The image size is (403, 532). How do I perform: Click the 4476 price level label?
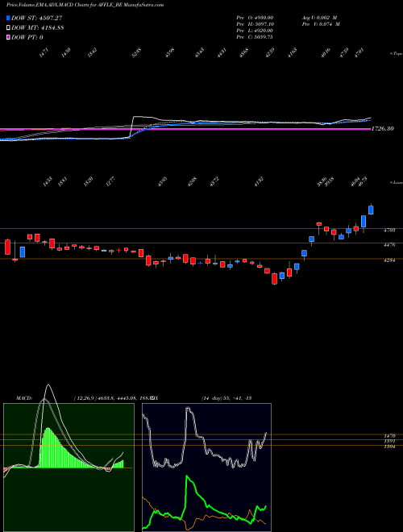click(389, 244)
